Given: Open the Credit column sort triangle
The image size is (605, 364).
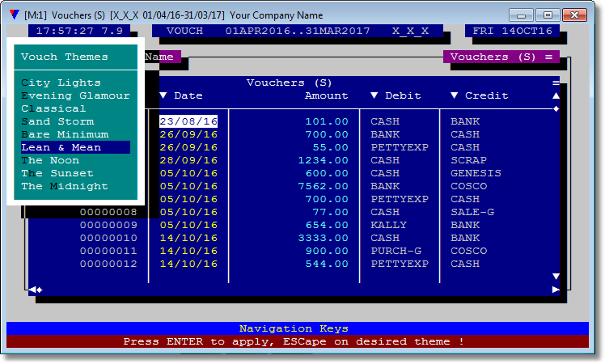Looking at the screenshot, I should pos(454,95).
